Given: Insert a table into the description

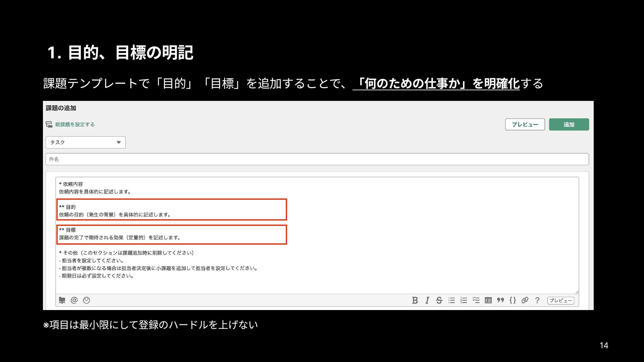Looking at the screenshot, I should [488, 300].
